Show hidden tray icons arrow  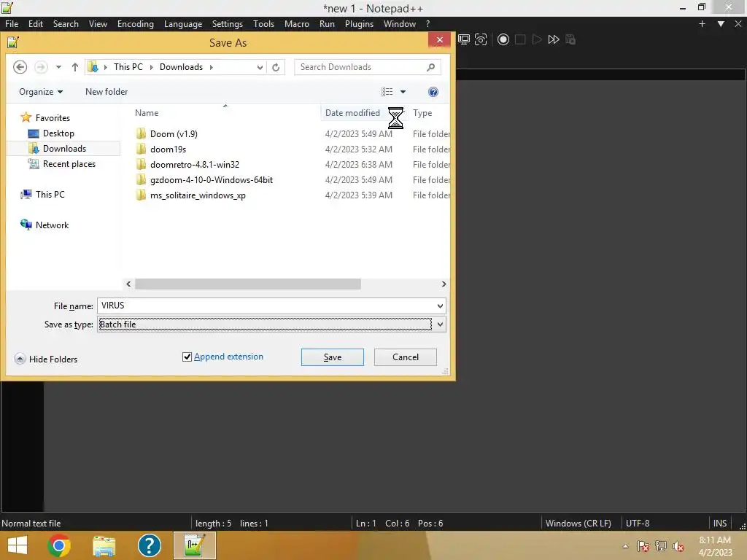(x=625, y=546)
